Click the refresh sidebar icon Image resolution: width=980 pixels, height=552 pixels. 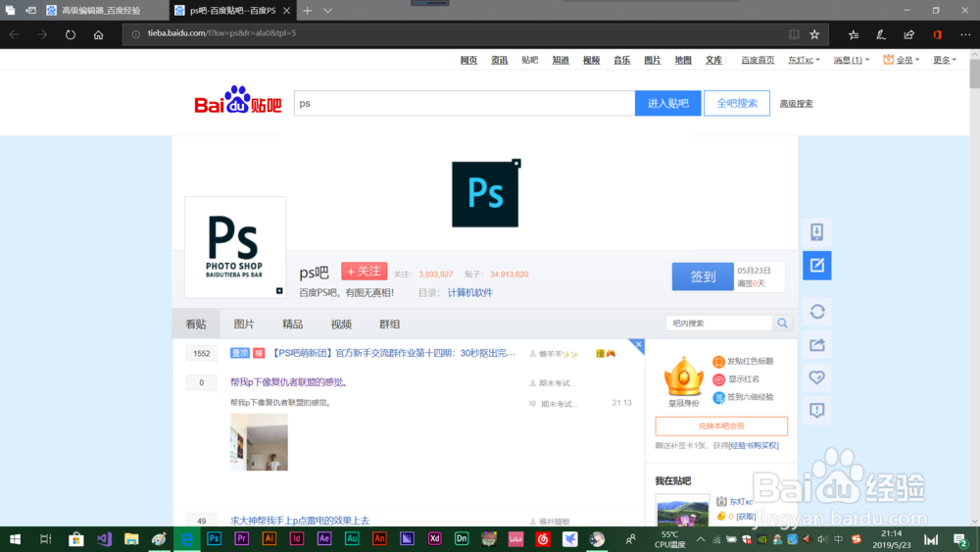click(x=817, y=312)
